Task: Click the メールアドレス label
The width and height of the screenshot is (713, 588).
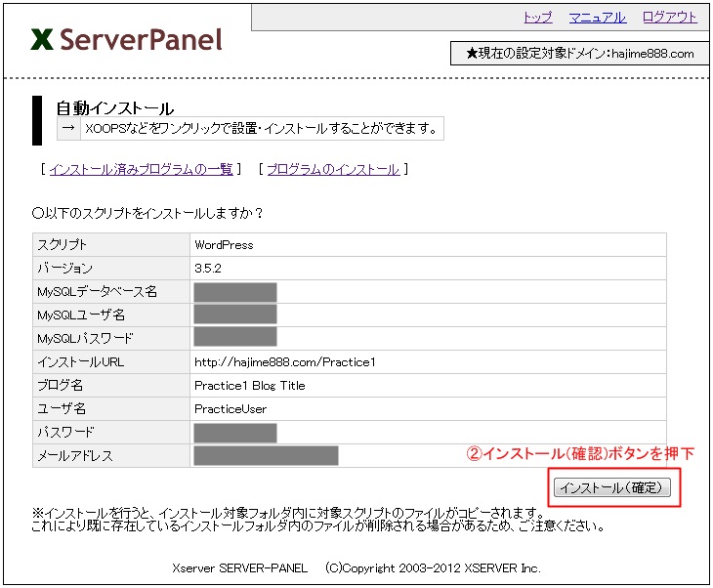Action: pyautogui.click(x=74, y=456)
